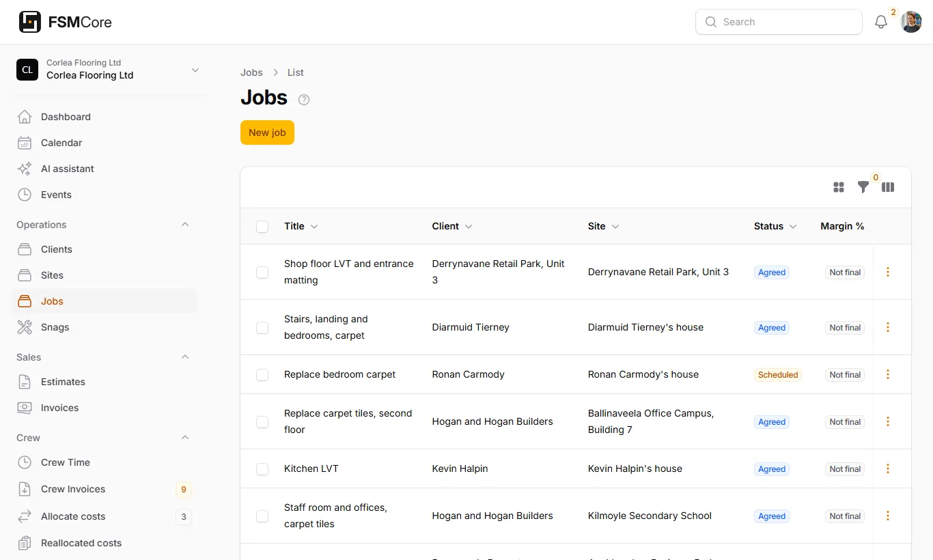Click the Reallocated costs clipboard icon
Viewport: 933px width, 560px height.
(25, 543)
